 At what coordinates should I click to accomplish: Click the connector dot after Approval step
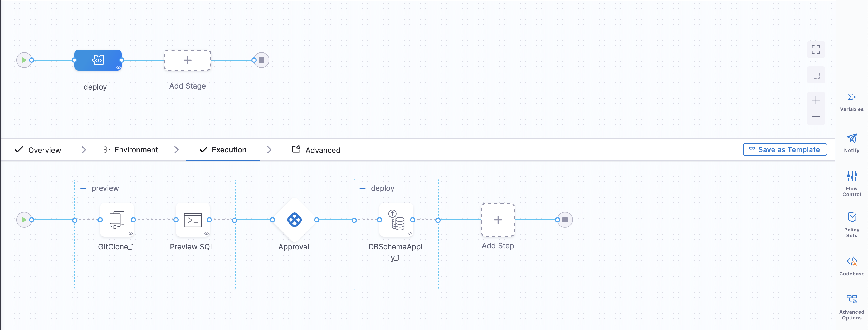[x=317, y=220]
